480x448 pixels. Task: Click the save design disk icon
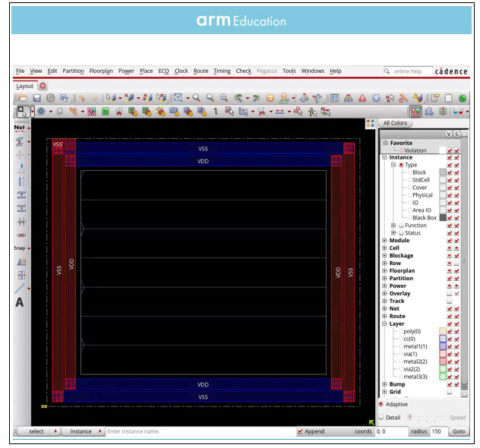tap(36, 98)
